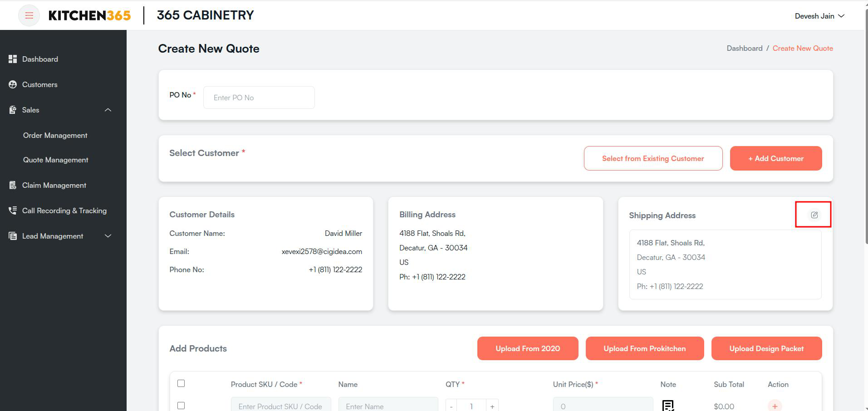Expand the Lead Management chevron
This screenshot has height=411, width=868.
click(108, 236)
